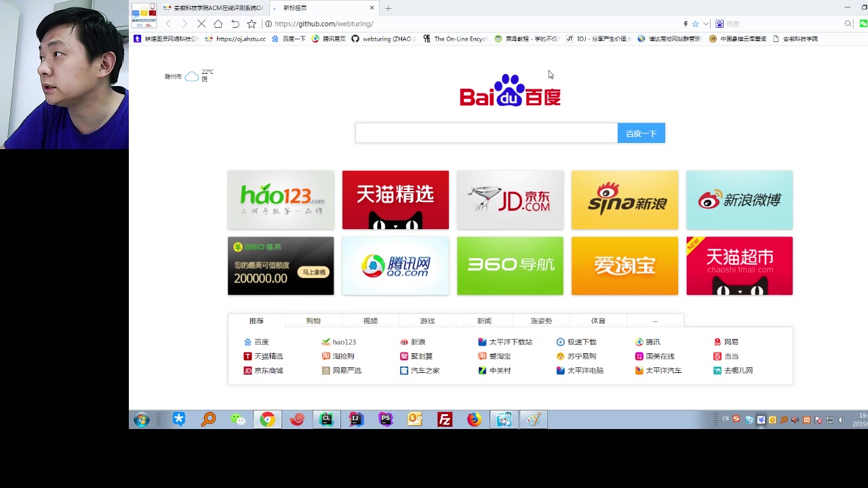The height and width of the screenshot is (488, 868).
Task: Click the search magnifier icon in the browser search box
Action: [848, 24]
